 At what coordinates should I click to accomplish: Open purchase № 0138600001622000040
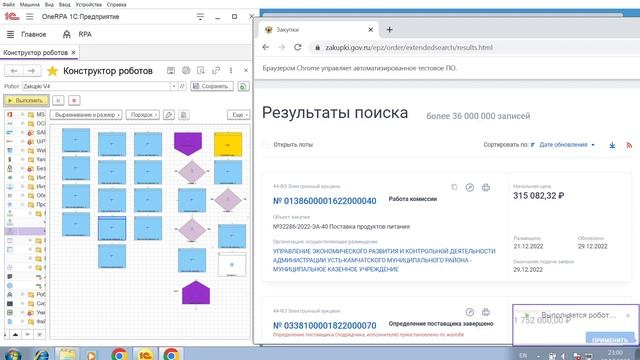point(324,201)
